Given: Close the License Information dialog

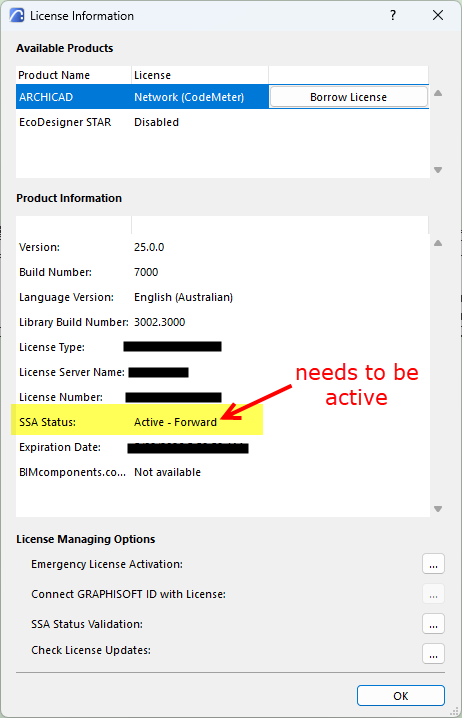Looking at the screenshot, I should [438, 16].
